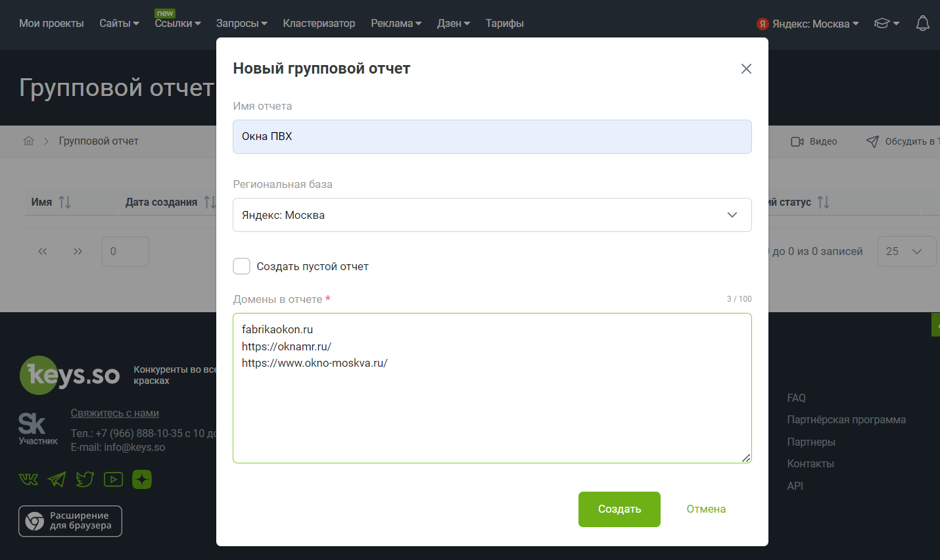Click the Sk Участник badge
Viewport: 940px width, 560px height.
click(x=37, y=429)
